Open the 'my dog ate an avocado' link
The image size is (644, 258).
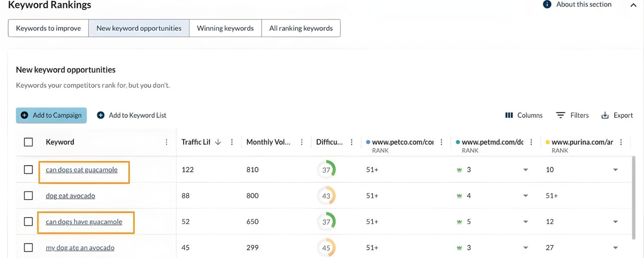coord(80,248)
